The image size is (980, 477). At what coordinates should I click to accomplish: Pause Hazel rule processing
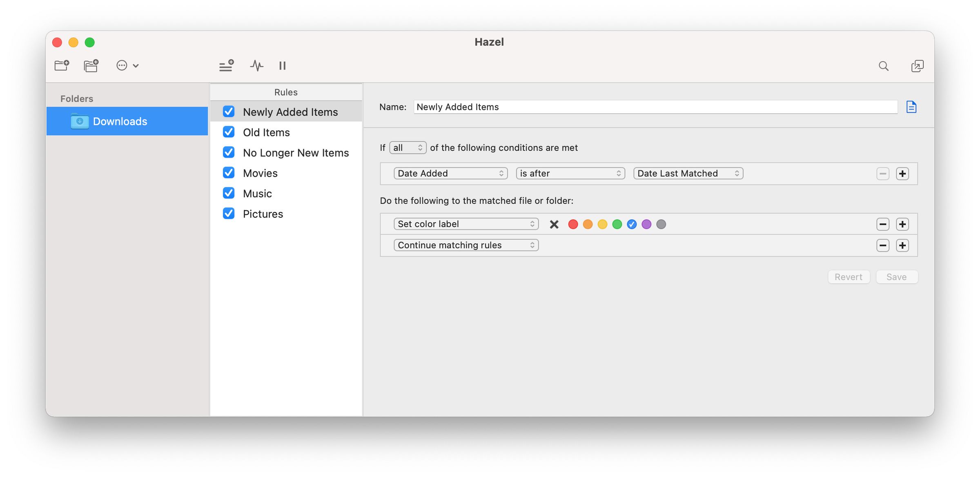282,65
